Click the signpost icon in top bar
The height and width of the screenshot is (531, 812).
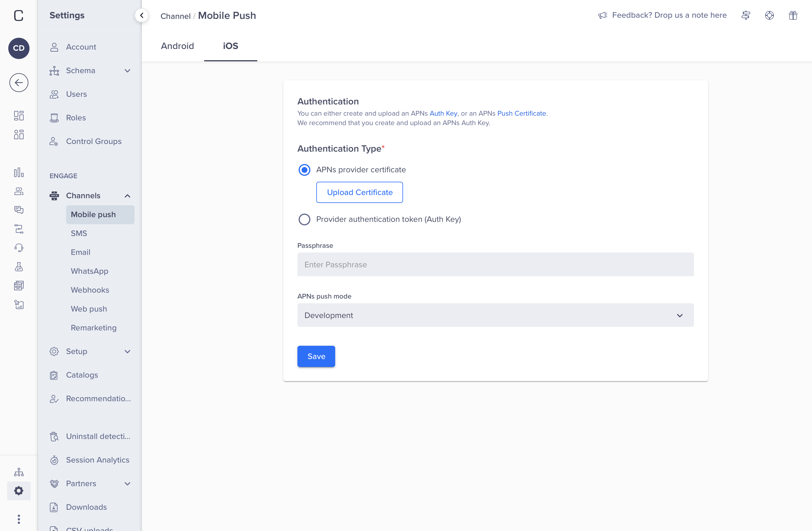point(746,15)
